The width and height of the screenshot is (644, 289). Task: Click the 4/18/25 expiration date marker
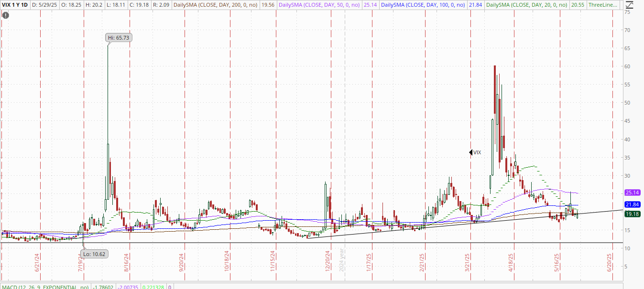click(511, 262)
